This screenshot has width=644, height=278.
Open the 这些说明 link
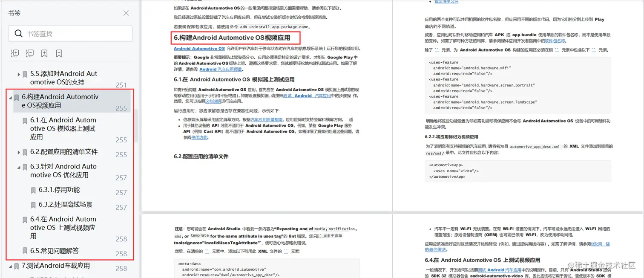(x=213, y=101)
